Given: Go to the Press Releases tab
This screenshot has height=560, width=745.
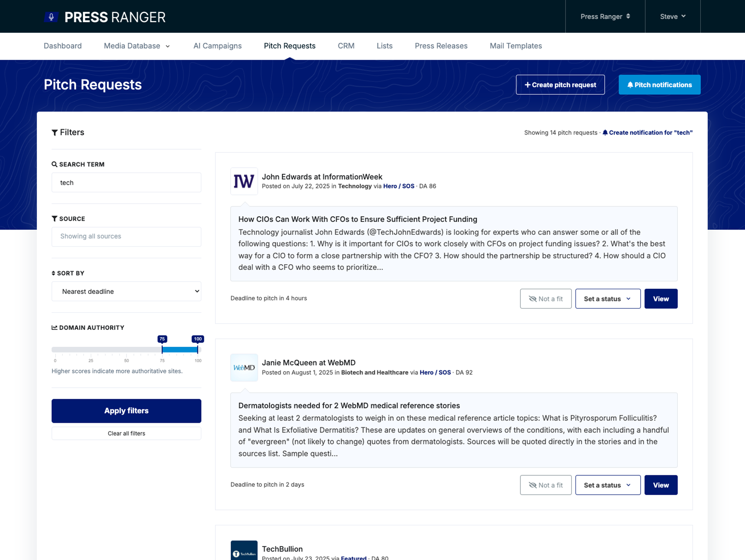Looking at the screenshot, I should [441, 46].
